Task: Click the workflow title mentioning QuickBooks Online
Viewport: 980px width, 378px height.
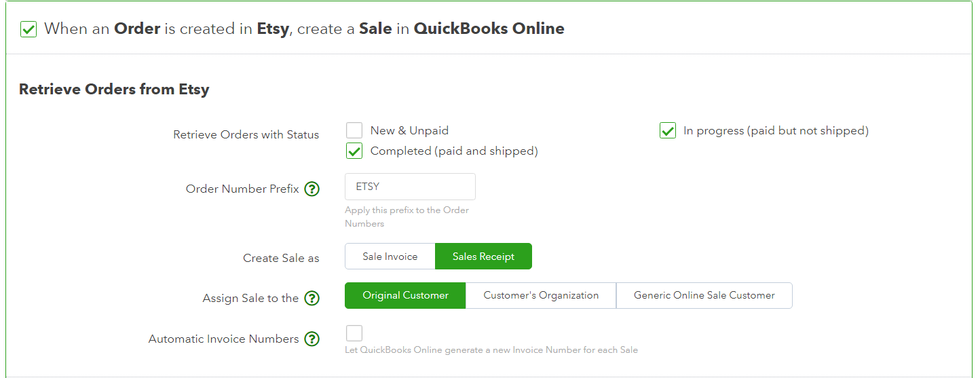Action: coord(304,29)
